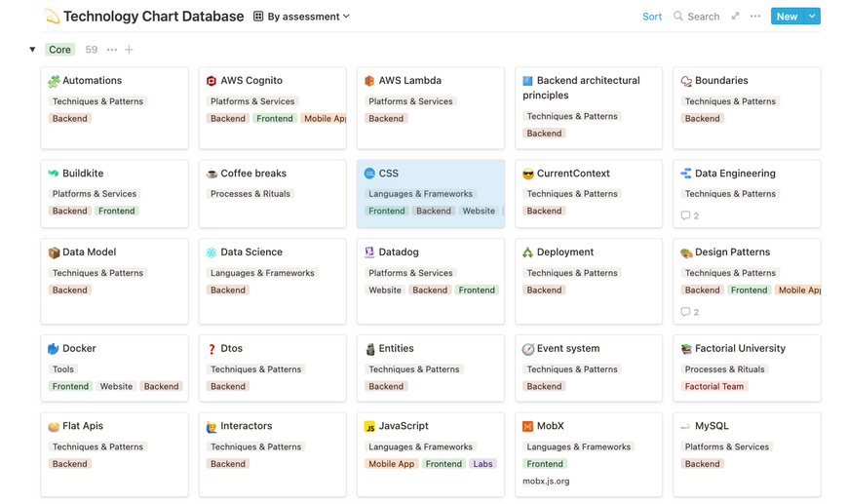
Task: Click the Entities card icon
Action: 370,349
